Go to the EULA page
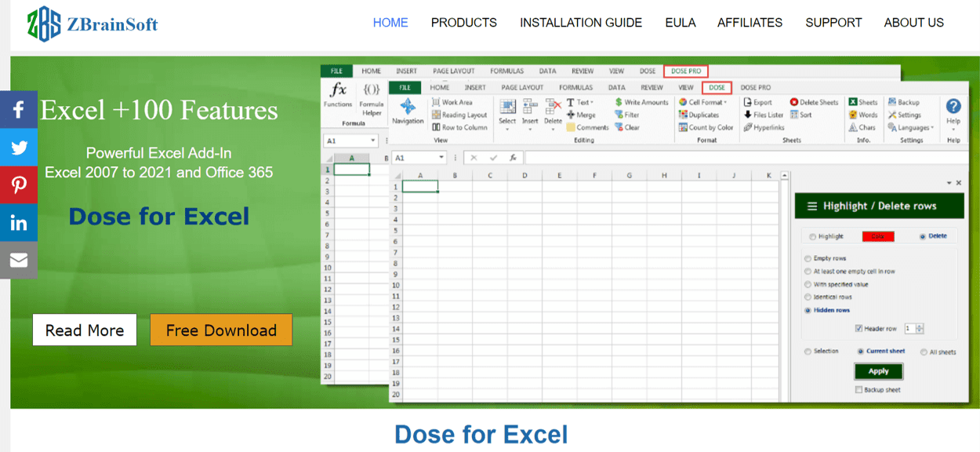980x452 pixels. pyautogui.click(x=681, y=23)
